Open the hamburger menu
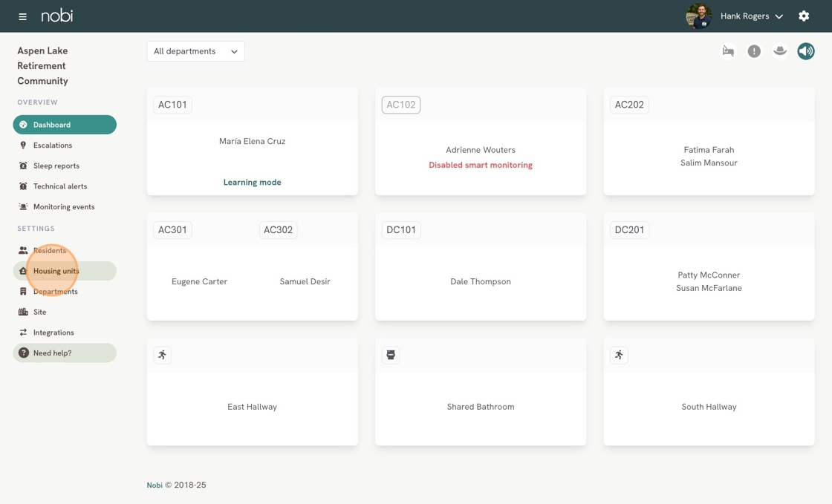 (22, 16)
